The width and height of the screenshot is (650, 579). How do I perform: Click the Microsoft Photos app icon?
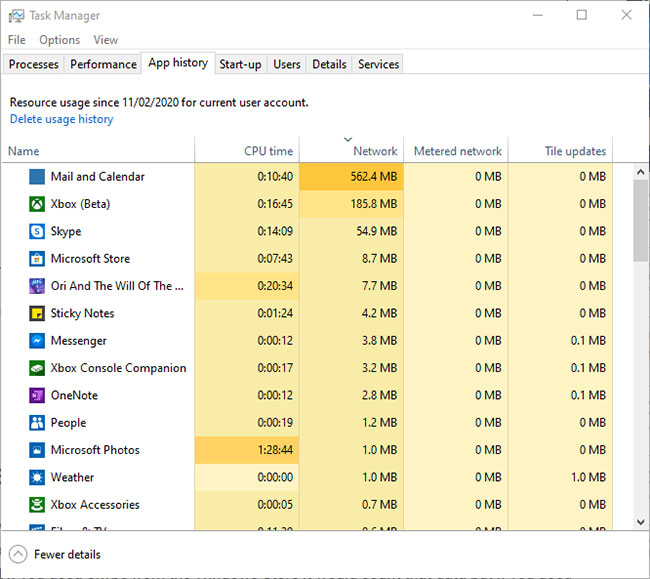tap(37, 450)
